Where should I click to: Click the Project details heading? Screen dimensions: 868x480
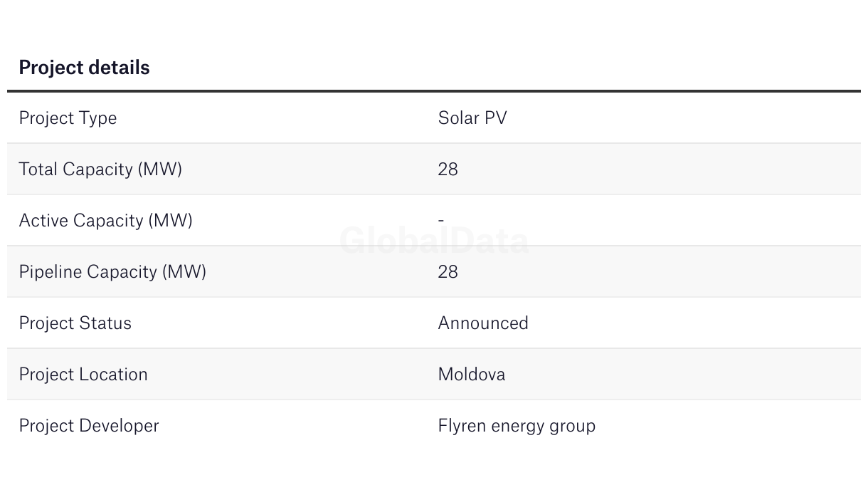click(84, 68)
